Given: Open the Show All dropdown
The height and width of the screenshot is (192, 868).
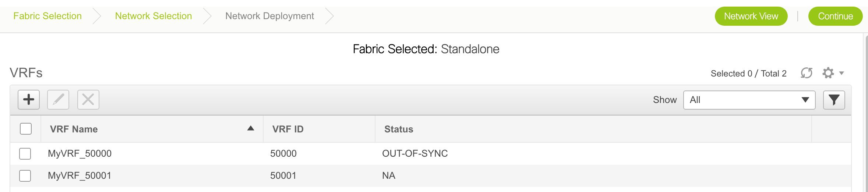Looking at the screenshot, I should pos(749,100).
